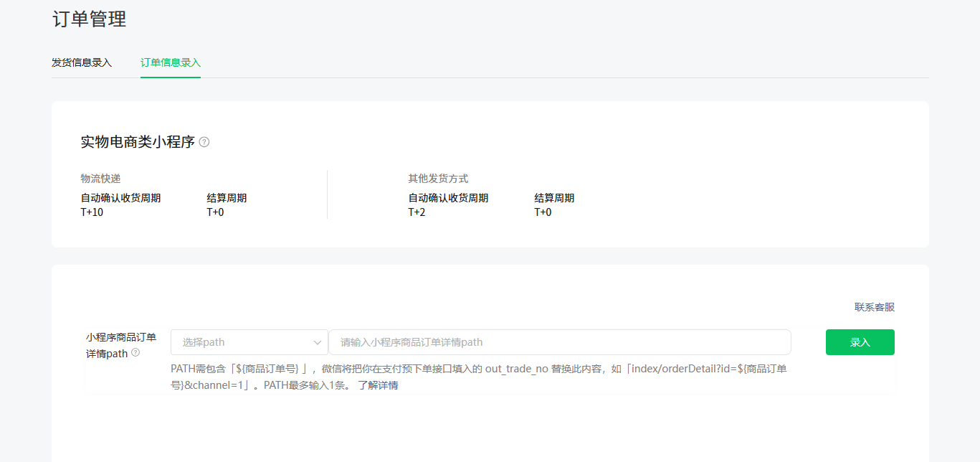Click the T+2 auto-confirm value

pyautogui.click(x=417, y=212)
